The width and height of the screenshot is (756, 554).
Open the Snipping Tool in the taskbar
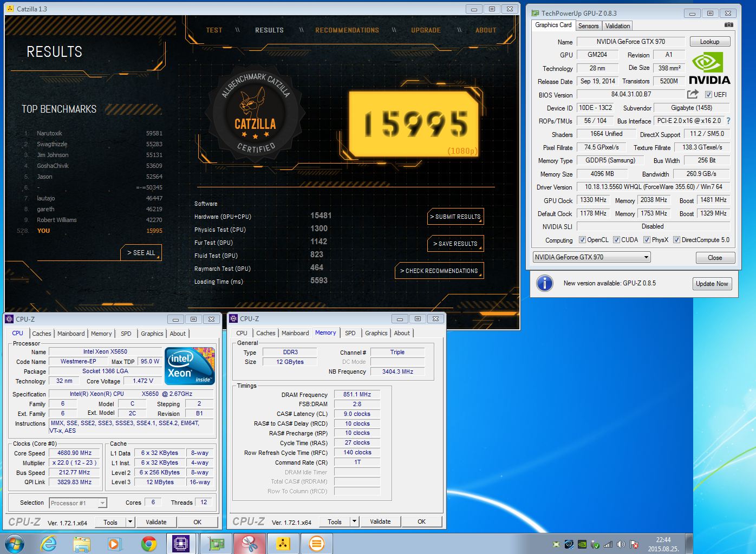pos(250,544)
